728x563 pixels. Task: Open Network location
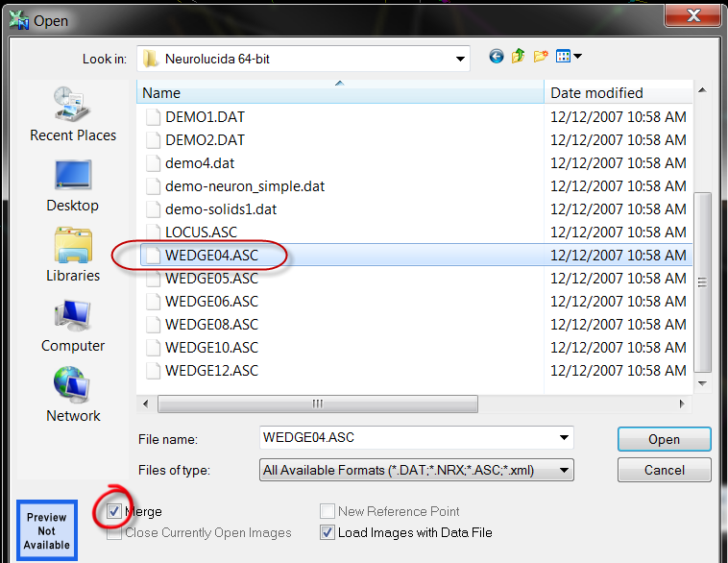(x=73, y=395)
